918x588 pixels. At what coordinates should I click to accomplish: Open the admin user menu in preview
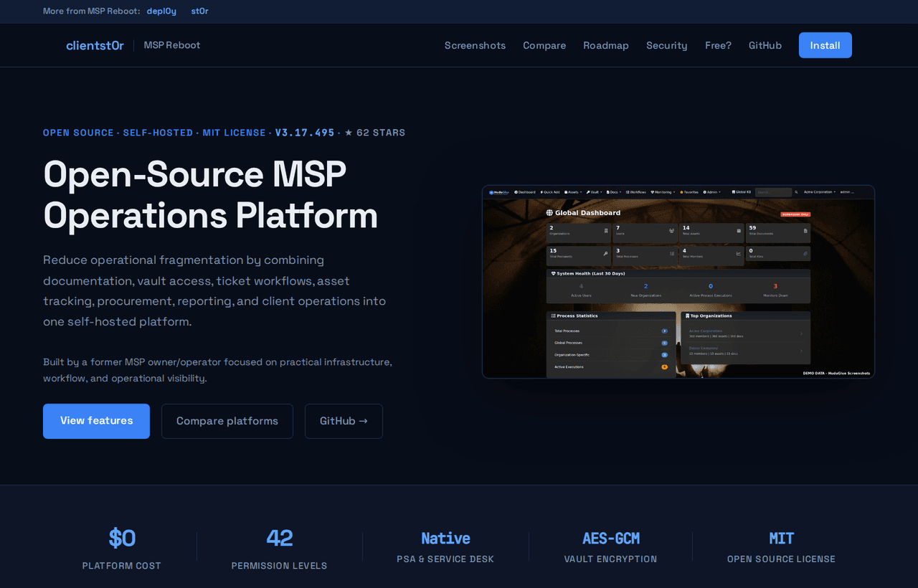tap(847, 192)
